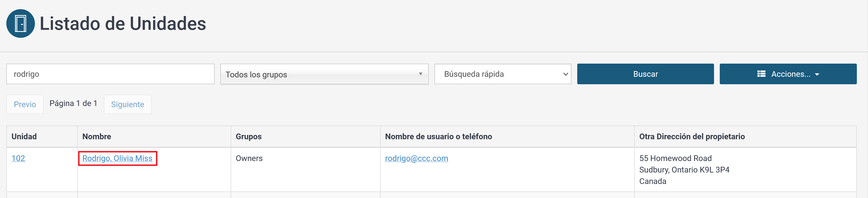
Task: Click the search field containing 'rodrigo'
Action: coord(110,74)
